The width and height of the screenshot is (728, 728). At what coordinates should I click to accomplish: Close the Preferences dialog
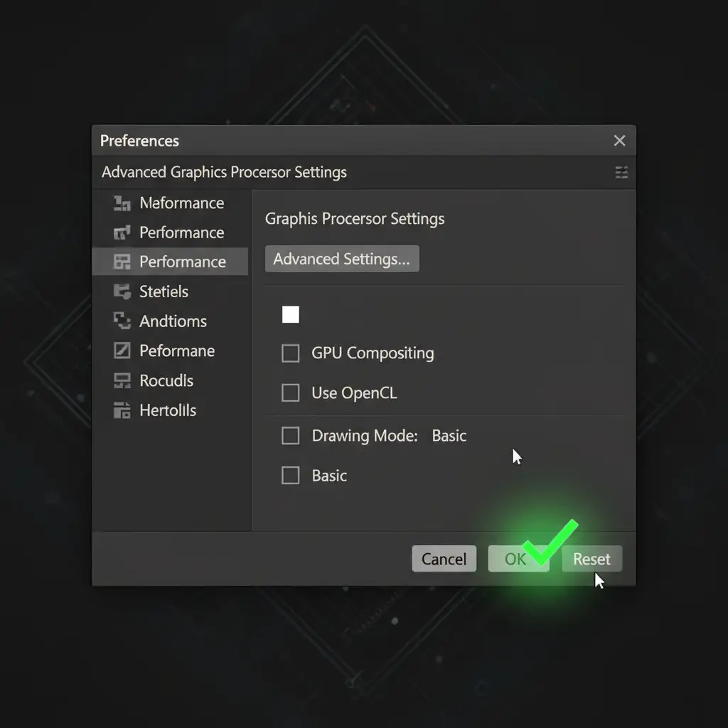coord(619,141)
